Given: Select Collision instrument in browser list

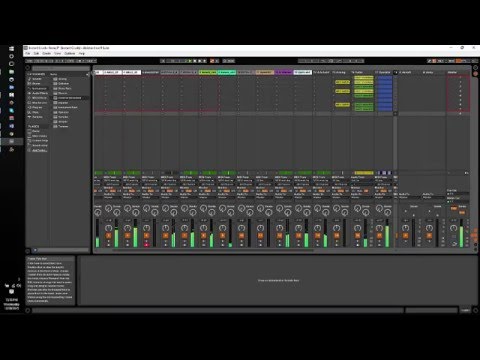Looking at the screenshot, I should point(63,84).
